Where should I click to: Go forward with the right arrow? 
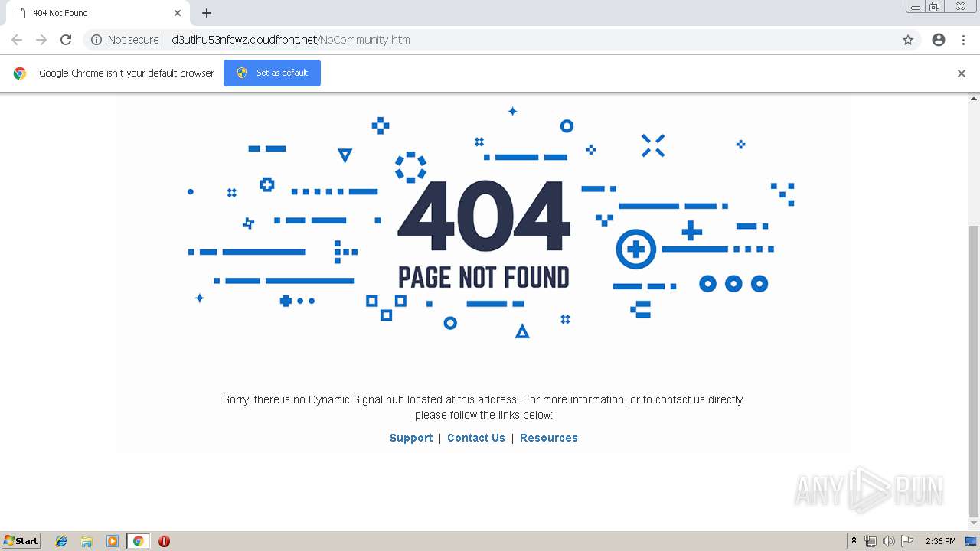click(x=41, y=40)
